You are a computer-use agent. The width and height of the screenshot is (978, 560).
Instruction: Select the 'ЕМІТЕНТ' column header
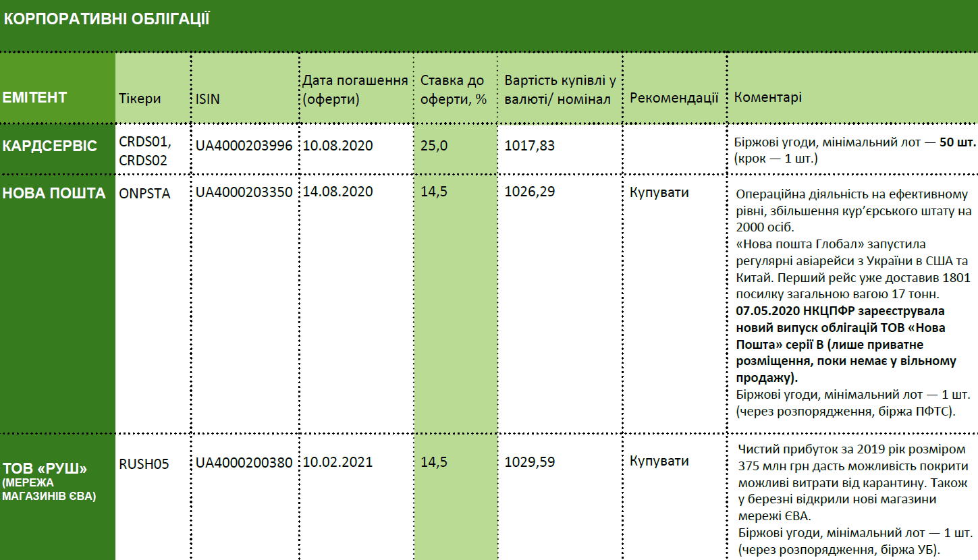click(35, 97)
